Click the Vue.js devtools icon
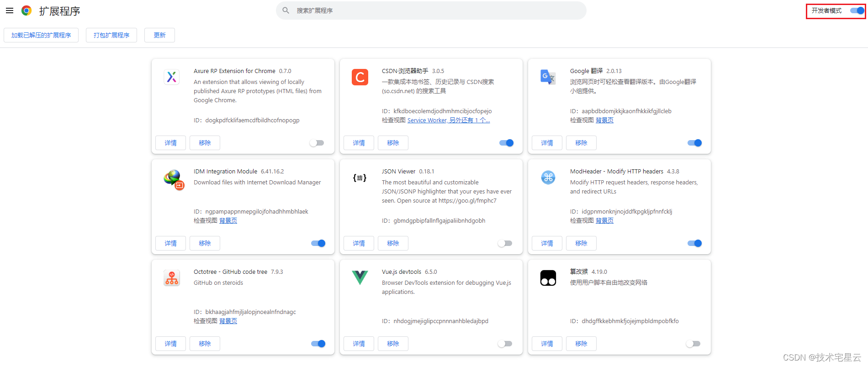The width and height of the screenshot is (868, 366). (360, 278)
